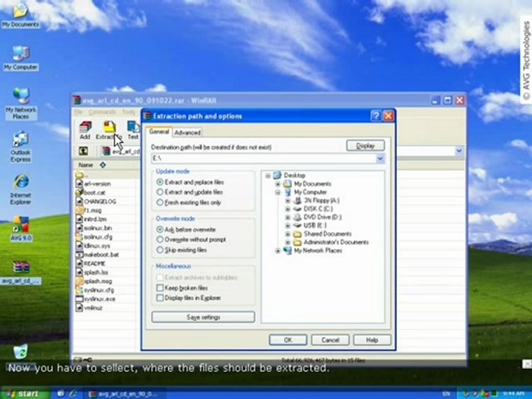Click the Cancel button
The width and height of the screenshot is (532, 399).
click(330, 340)
